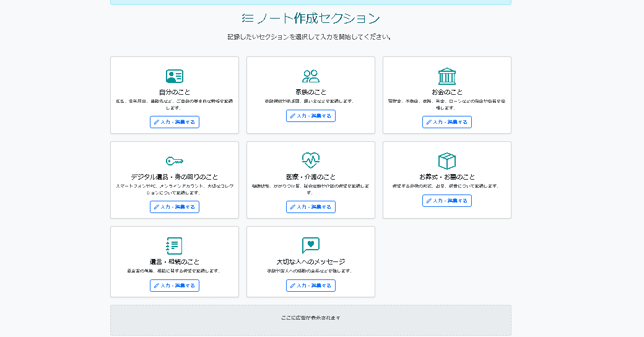
Task: Click the box icon for お葬式・お墓
Action: pyautogui.click(x=447, y=161)
